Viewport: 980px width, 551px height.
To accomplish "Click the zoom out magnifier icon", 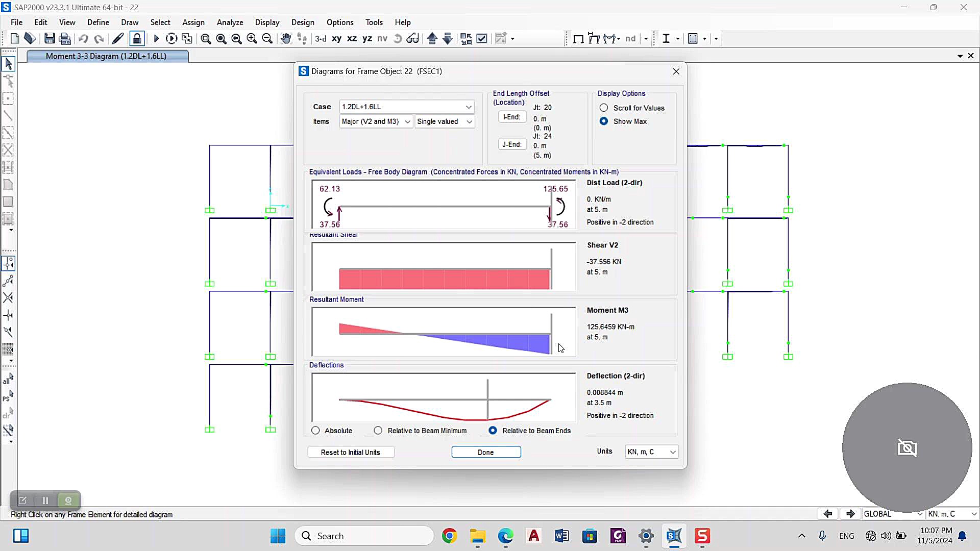I will click(267, 39).
